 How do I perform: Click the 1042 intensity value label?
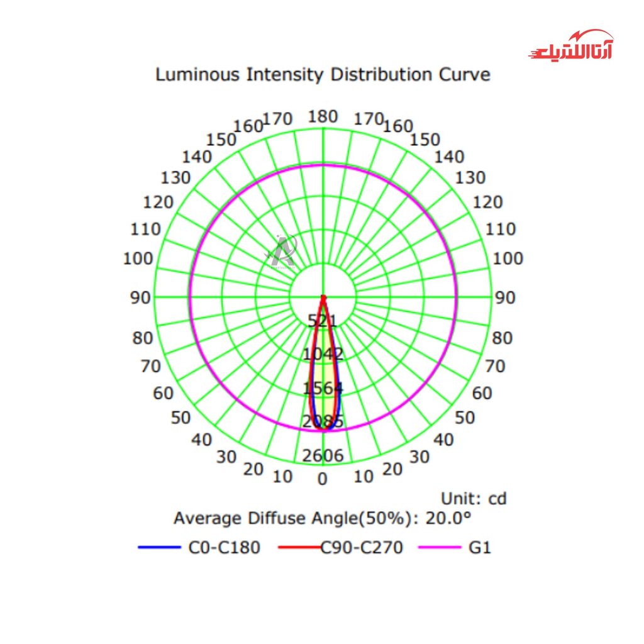point(323,354)
